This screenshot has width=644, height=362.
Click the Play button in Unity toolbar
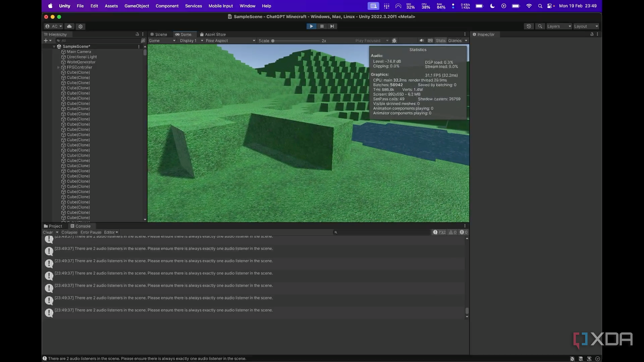click(311, 26)
